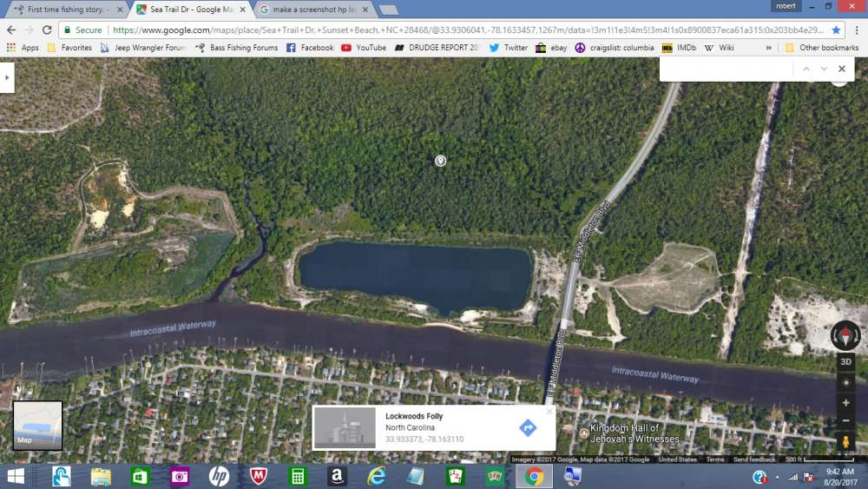Launch Internet Explorer from taskbar
Screen dimensions: 868x489
(x=377, y=476)
